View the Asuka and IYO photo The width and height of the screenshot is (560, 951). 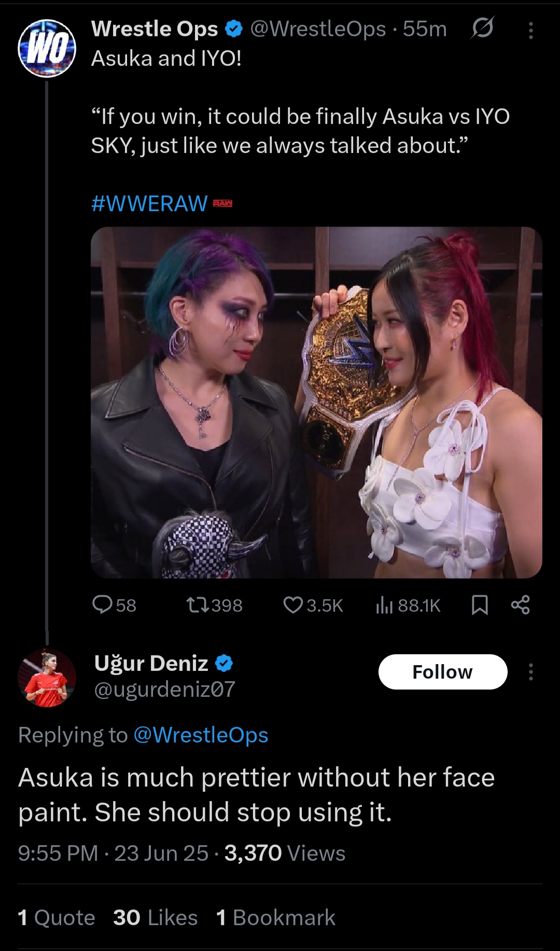click(x=316, y=402)
